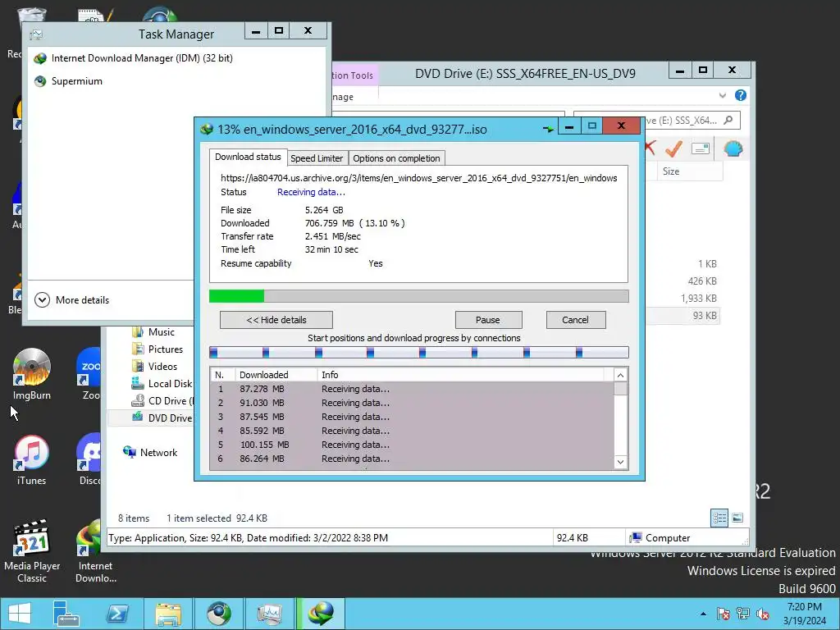This screenshot has width=840, height=630.
Task: Expand More details in Task Manager
Action: pyautogui.click(x=72, y=300)
